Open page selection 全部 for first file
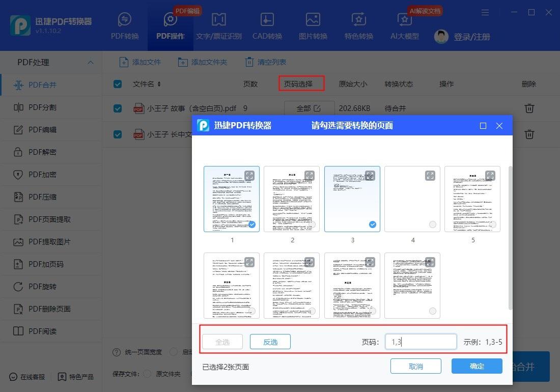 pos(310,108)
